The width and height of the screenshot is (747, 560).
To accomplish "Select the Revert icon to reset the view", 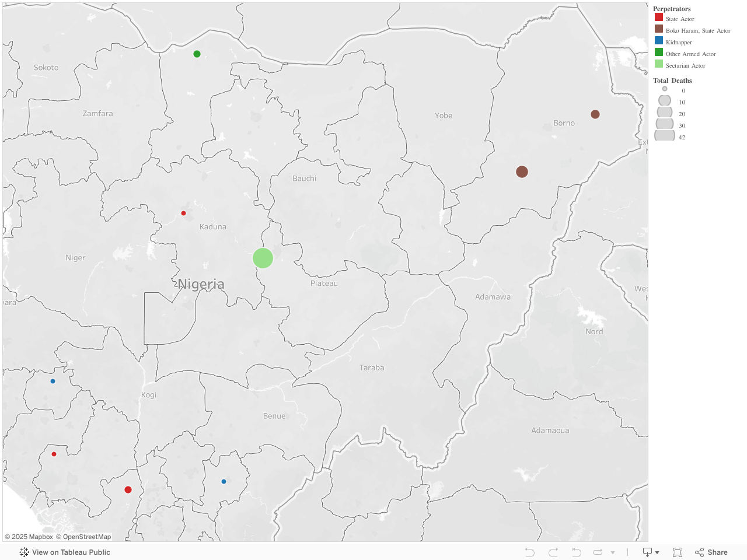I will tap(575, 552).
